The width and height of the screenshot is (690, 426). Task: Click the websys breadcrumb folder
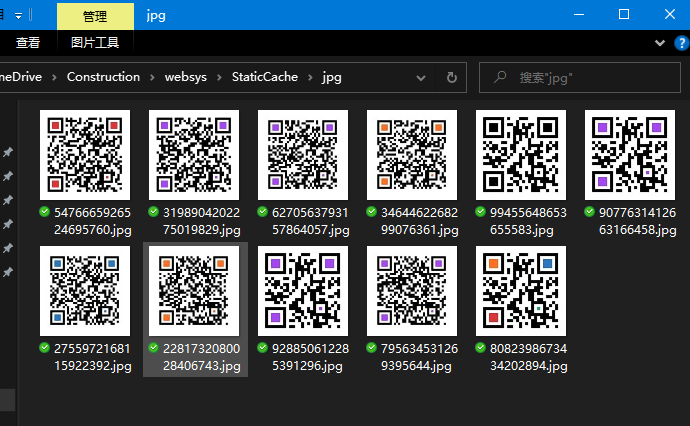186,77
